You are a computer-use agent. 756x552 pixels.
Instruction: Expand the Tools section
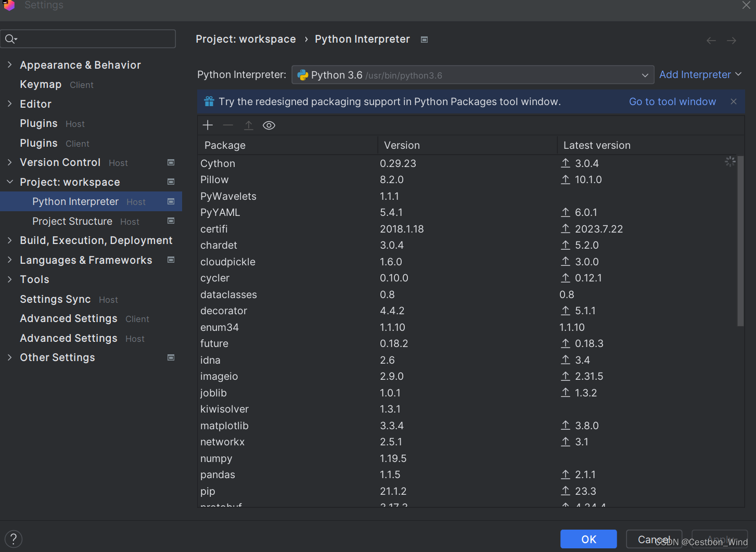9,279
